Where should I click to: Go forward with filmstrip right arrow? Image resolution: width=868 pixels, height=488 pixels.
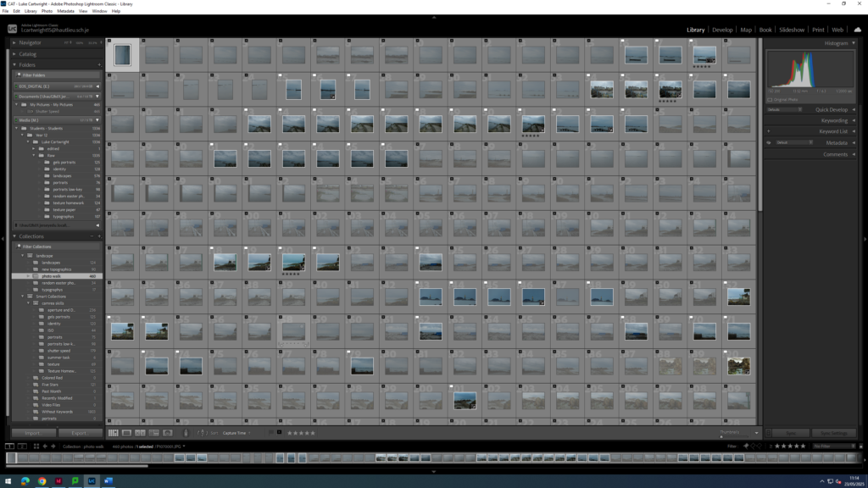pyautogui.click(x=53, y=446)
